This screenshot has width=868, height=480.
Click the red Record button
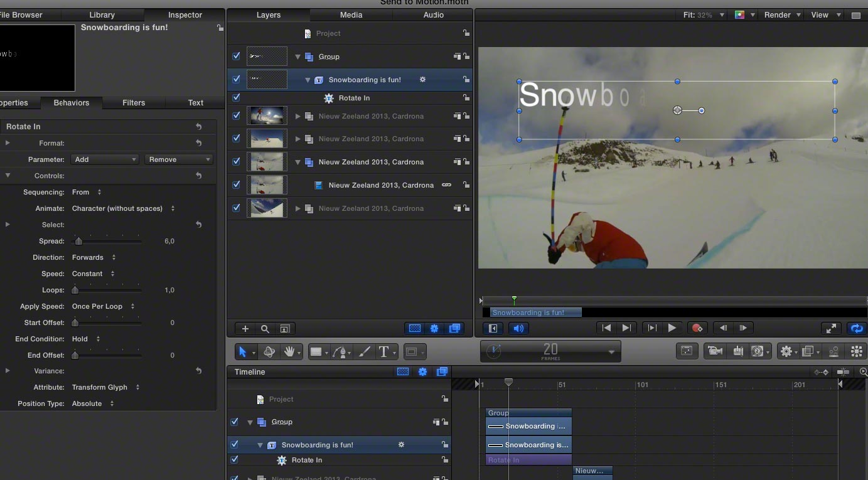(x=696, y=328)
